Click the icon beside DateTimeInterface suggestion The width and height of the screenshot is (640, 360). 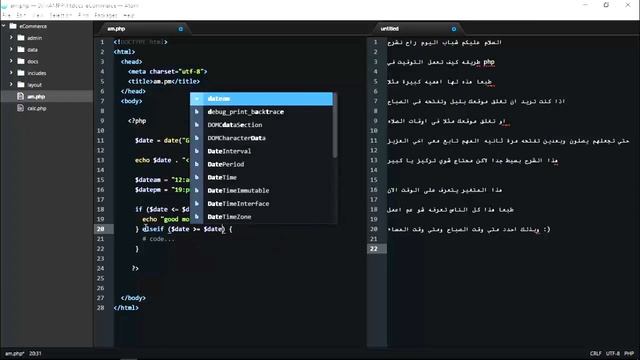tap(197, 203)
